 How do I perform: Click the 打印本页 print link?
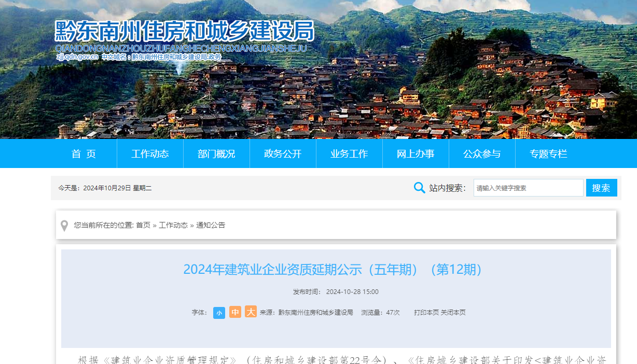[426, 312]
